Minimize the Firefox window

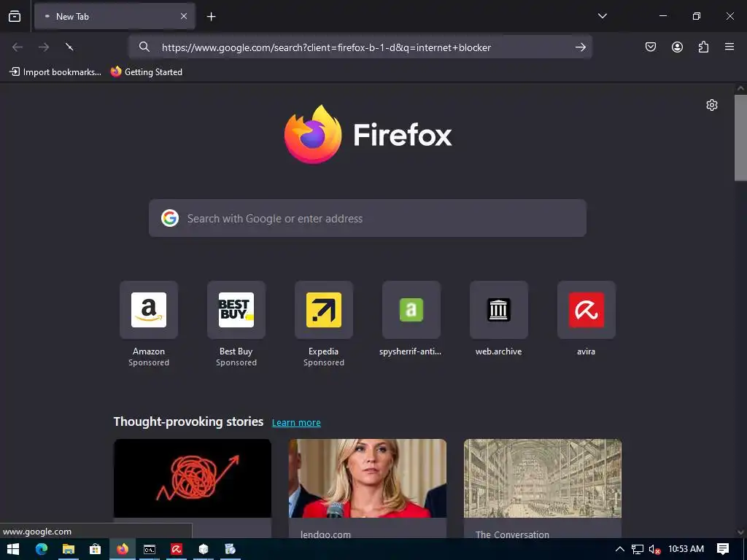662,16
